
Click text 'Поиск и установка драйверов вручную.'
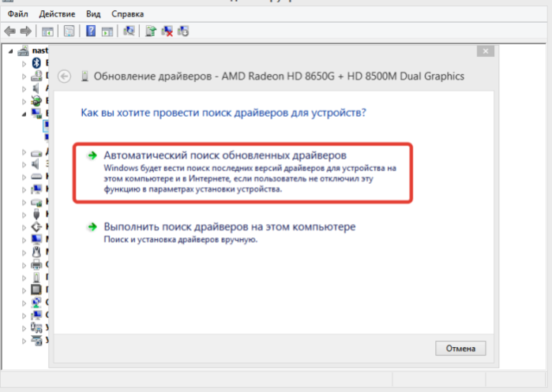click(x=181, y=240)
